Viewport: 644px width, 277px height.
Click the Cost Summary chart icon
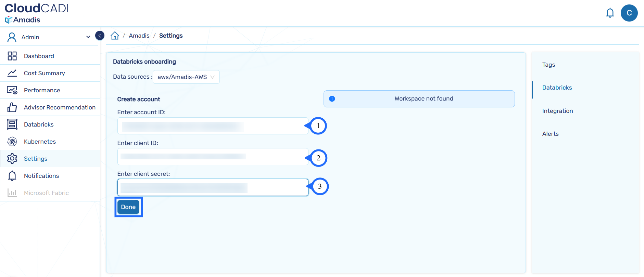click(12, 73)
